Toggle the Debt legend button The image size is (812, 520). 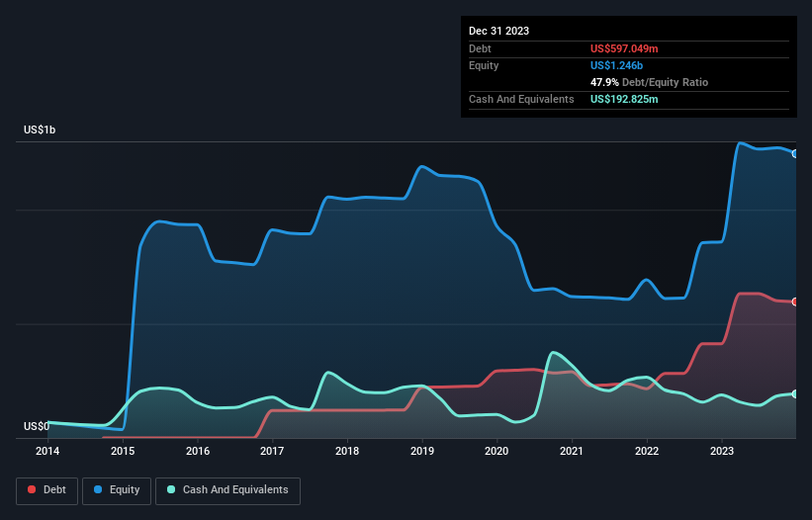pyautogui.click(x=45, y=489)
